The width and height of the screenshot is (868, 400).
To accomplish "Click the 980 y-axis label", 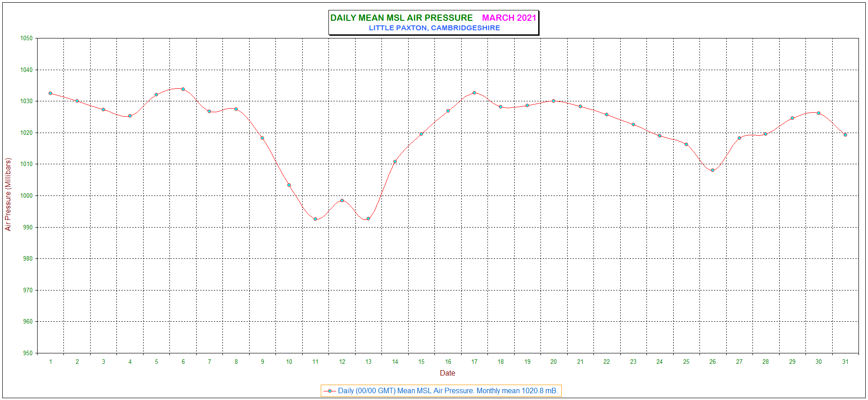I will coord(28,259).
